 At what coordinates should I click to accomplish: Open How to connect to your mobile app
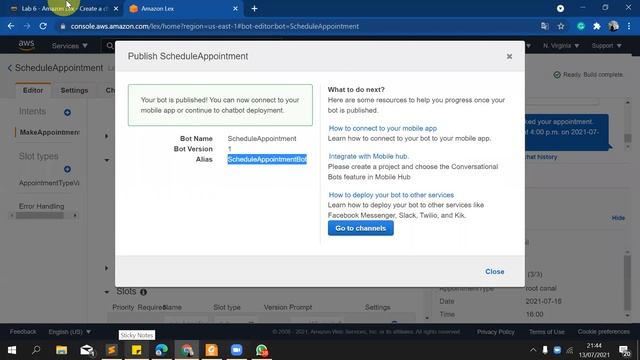382,128
